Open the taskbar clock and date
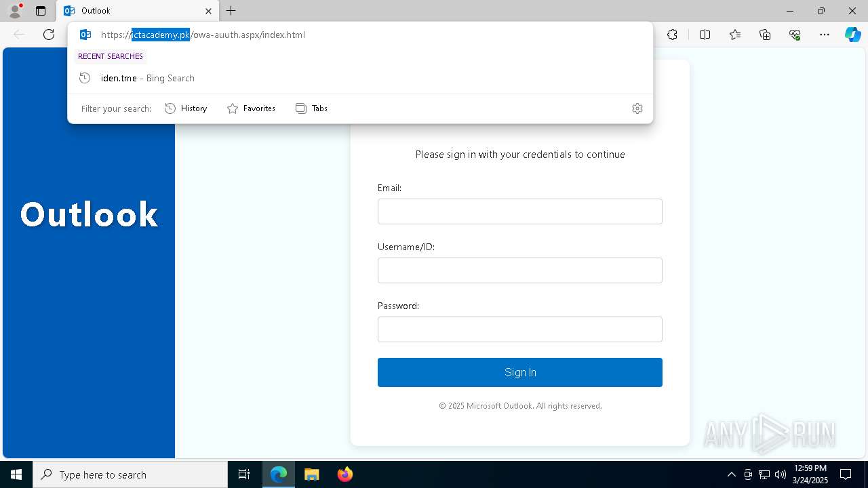Screen dimensions: 868x488 (x=810, y=474)
